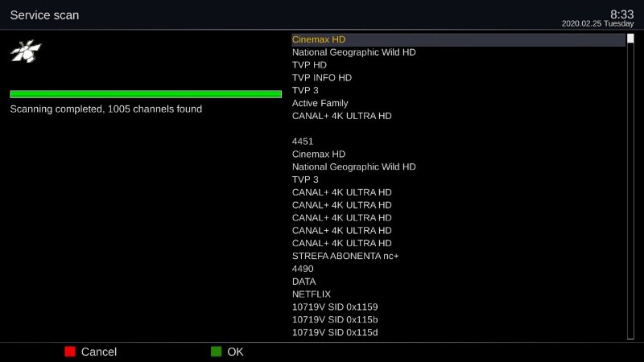Click the Cancel label
This screenshot has width=644, height=362.
[x=98, y=352]
